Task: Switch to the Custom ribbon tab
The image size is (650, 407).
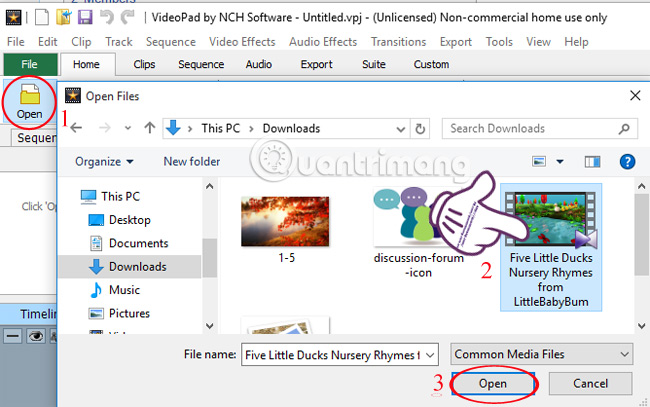Action: click(431, 64)
